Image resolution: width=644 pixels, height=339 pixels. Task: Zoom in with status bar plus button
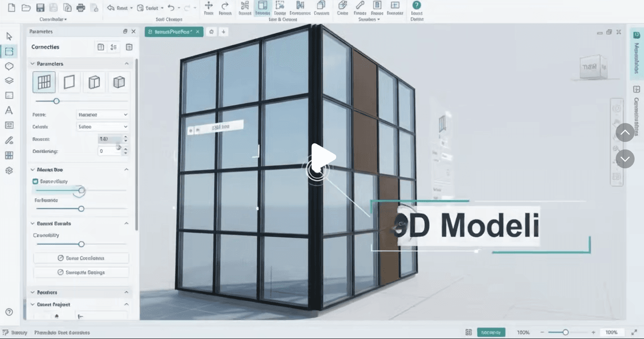593,332
